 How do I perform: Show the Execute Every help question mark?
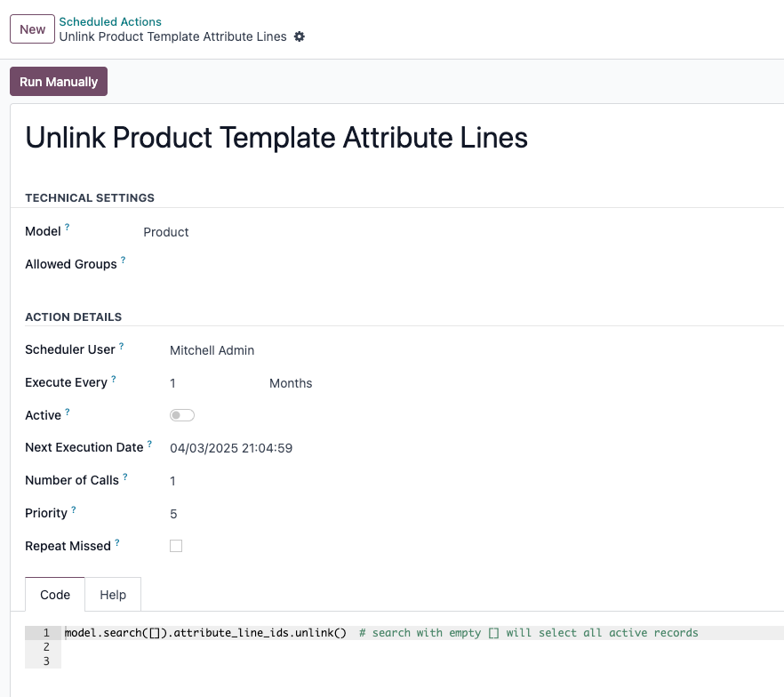coord(114,379)
